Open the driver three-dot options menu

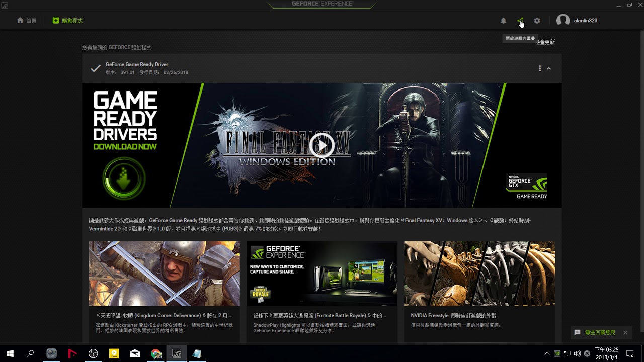pos(540,68)
